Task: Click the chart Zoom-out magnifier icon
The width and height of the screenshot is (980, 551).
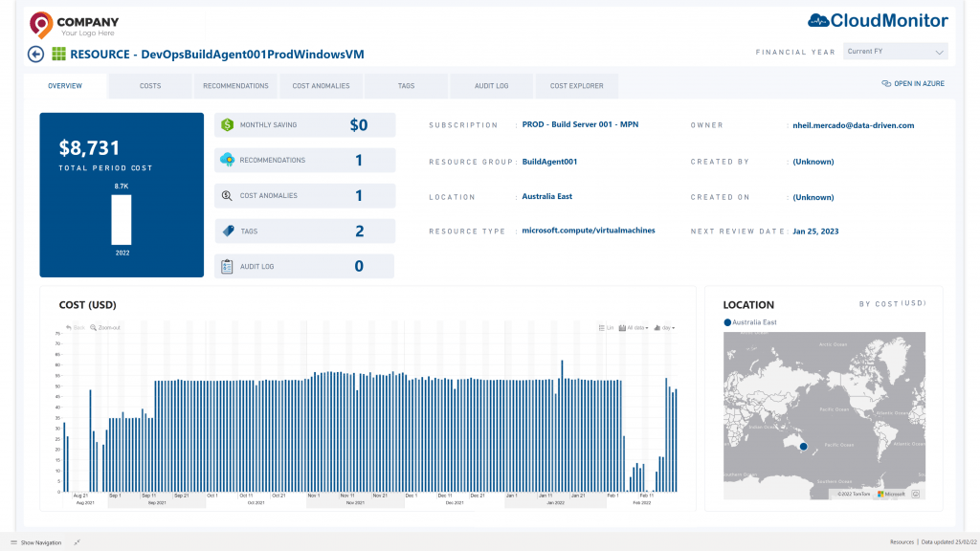Action: (93, 327)
